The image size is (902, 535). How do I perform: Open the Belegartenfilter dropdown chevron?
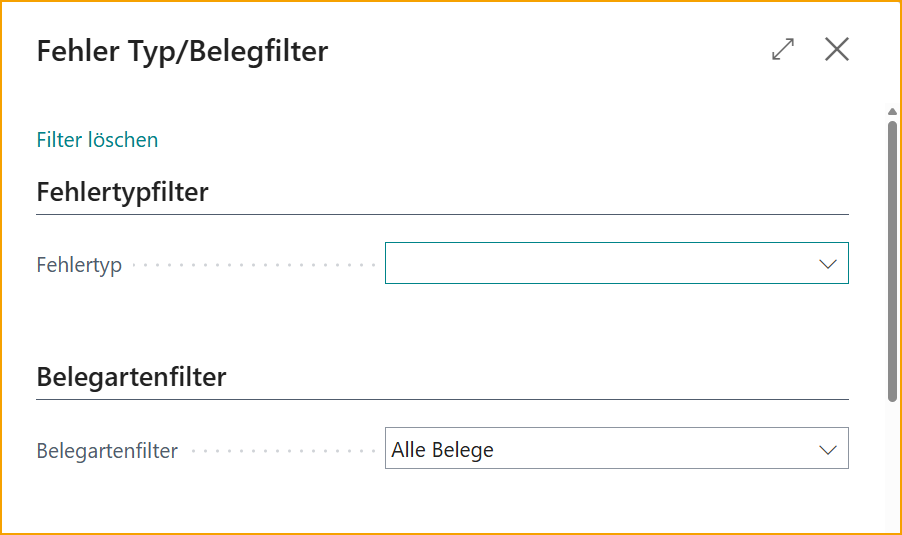pyautogui.click(x=828, y=450)
